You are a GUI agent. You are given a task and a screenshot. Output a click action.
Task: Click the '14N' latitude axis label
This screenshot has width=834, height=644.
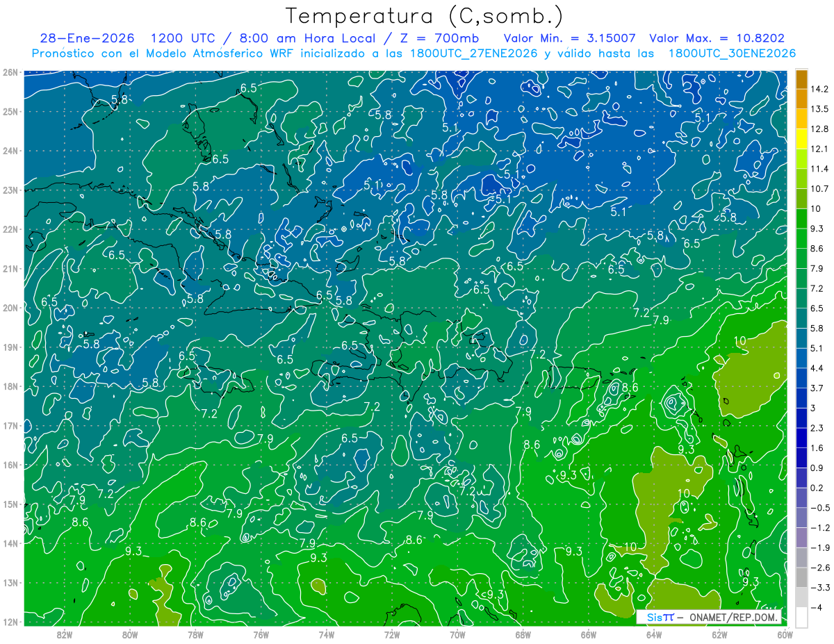coord(10,543)
